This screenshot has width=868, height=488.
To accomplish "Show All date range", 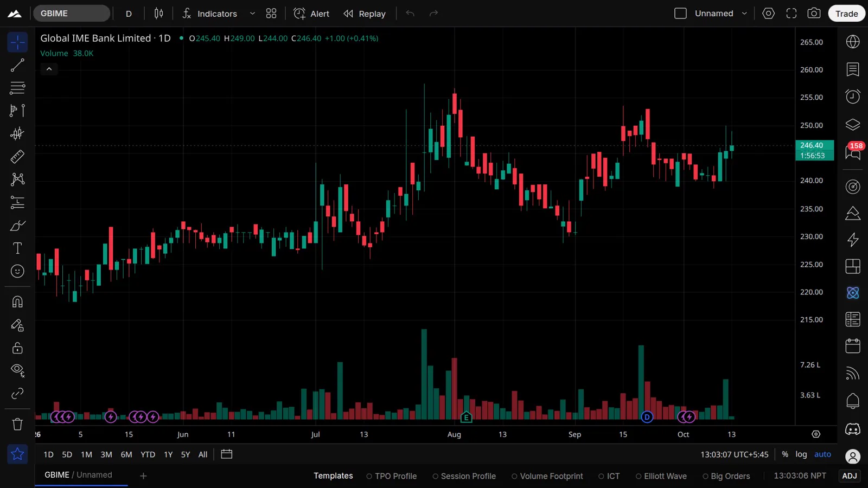I will [x=203, y=454].
